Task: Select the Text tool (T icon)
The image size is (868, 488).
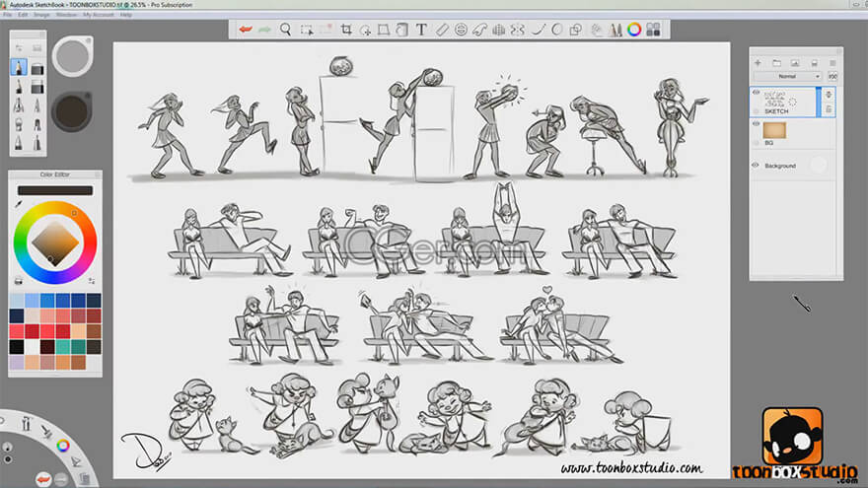Action: [x=421, y=30]
